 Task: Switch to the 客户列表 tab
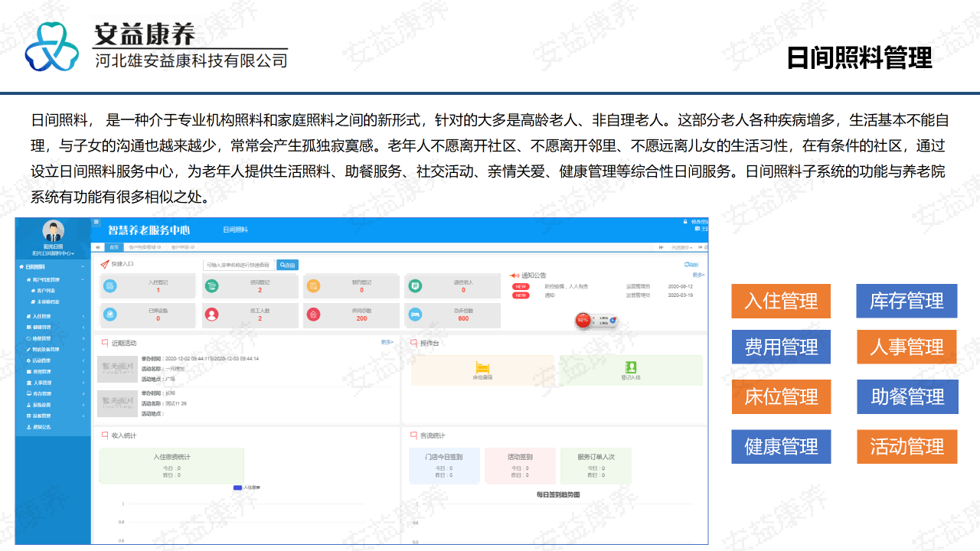pos(183,247)
